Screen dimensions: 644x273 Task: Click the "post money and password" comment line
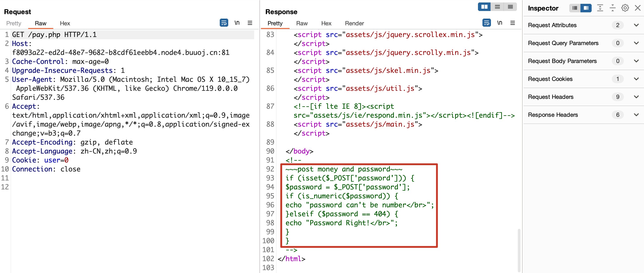[x=344, y=169]
